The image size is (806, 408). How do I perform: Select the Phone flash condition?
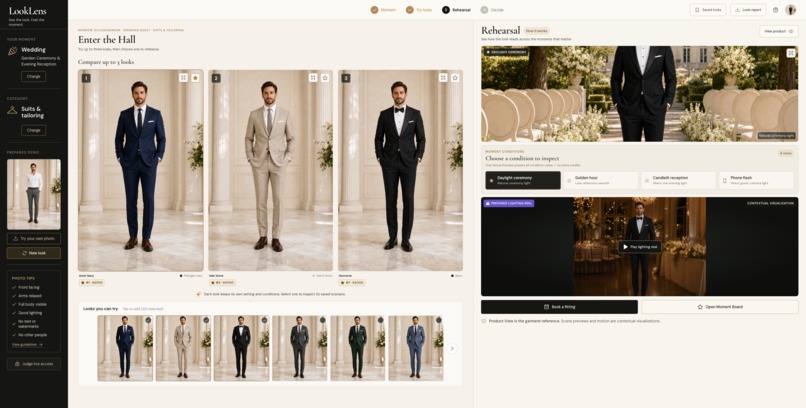coord(756,180)
